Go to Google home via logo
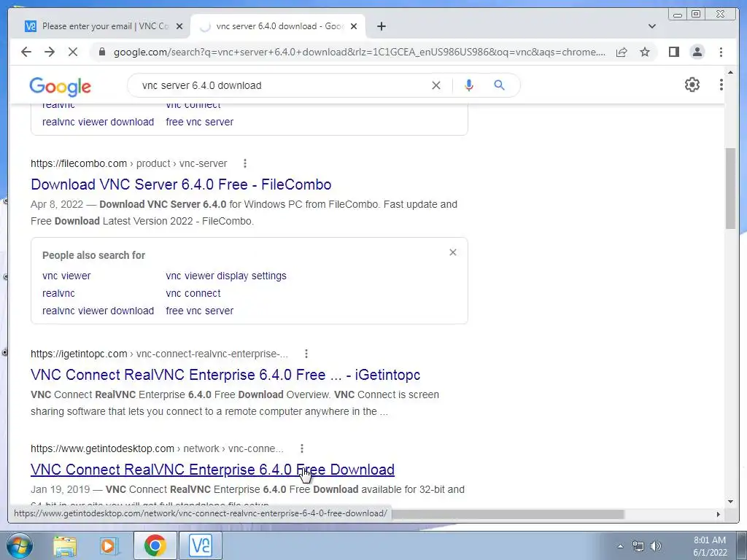This screenshot has height=560, width=747. tap(60, 87)
